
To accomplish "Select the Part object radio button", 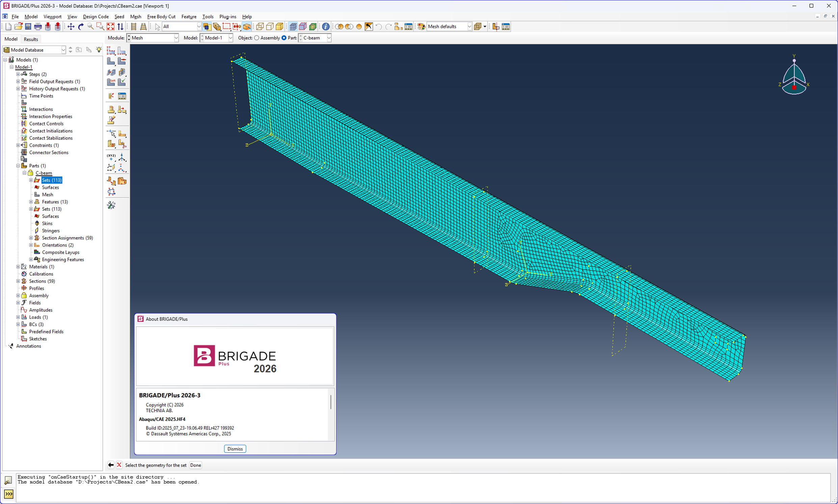I will click(x=284, y=38).
